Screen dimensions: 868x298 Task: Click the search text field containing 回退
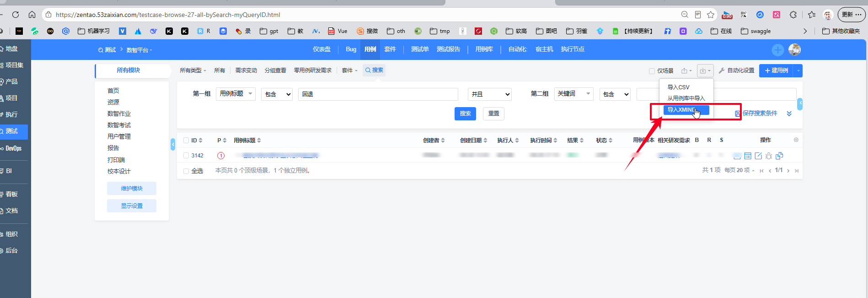point(378,94)
